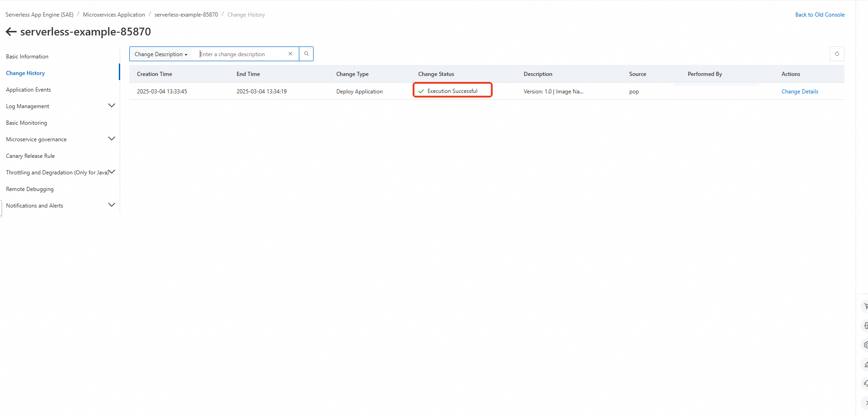The height and width of the screenshot is (416, 868).
Task: Clear the change description search field
Action: pos(290,54)
